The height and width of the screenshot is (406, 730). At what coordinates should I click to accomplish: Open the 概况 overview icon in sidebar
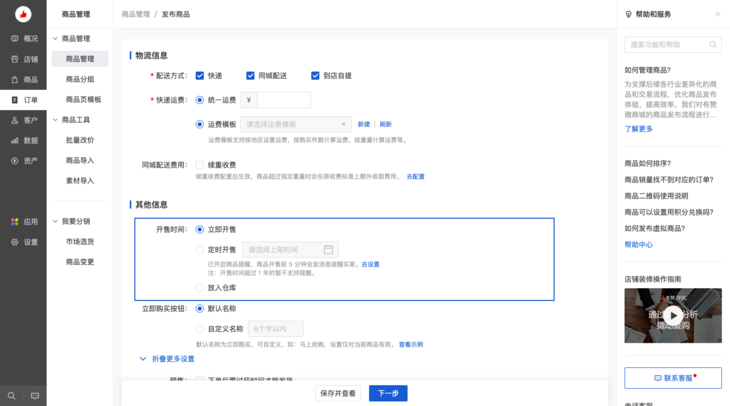[x=15, y=39]
